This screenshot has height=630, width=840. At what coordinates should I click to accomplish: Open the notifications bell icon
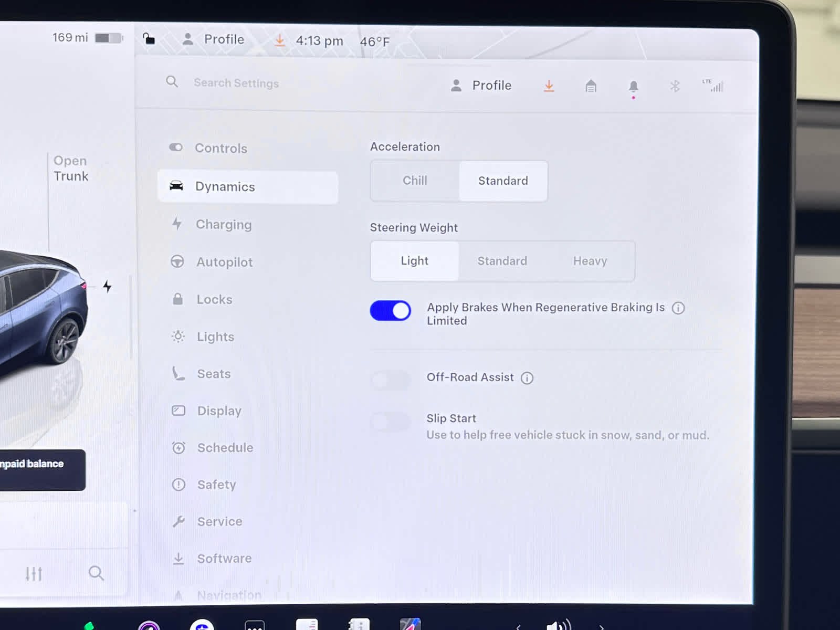pos(633,87)
